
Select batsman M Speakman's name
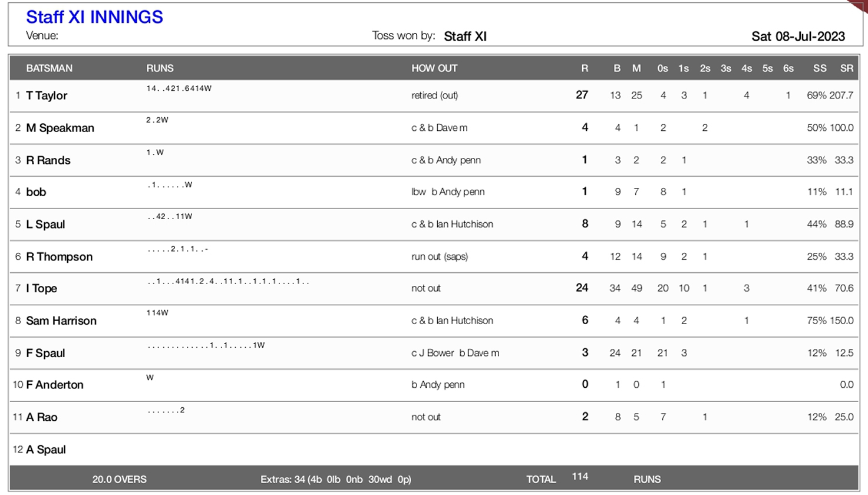click(x=60, y=128)
